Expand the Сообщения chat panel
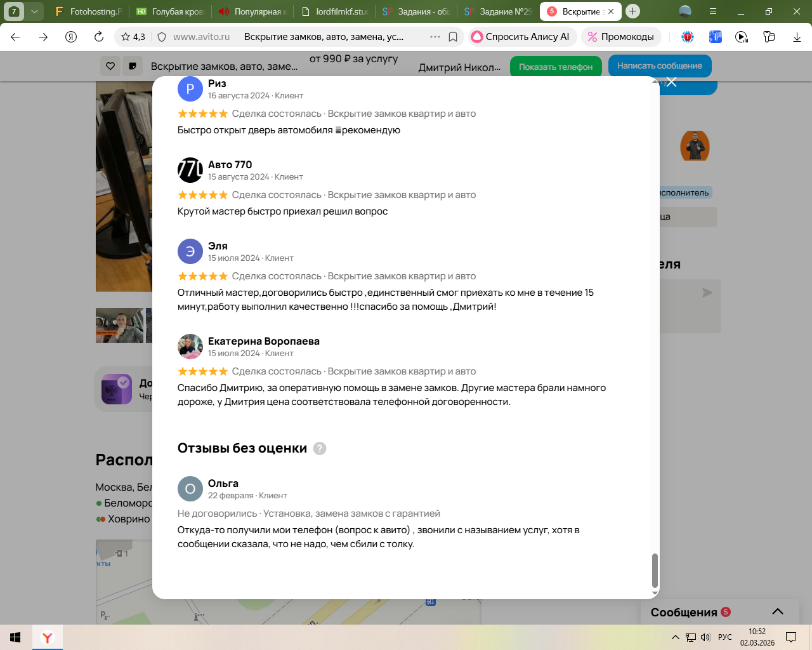Screen dimensions: 812x650 click(x=778, y=612)
